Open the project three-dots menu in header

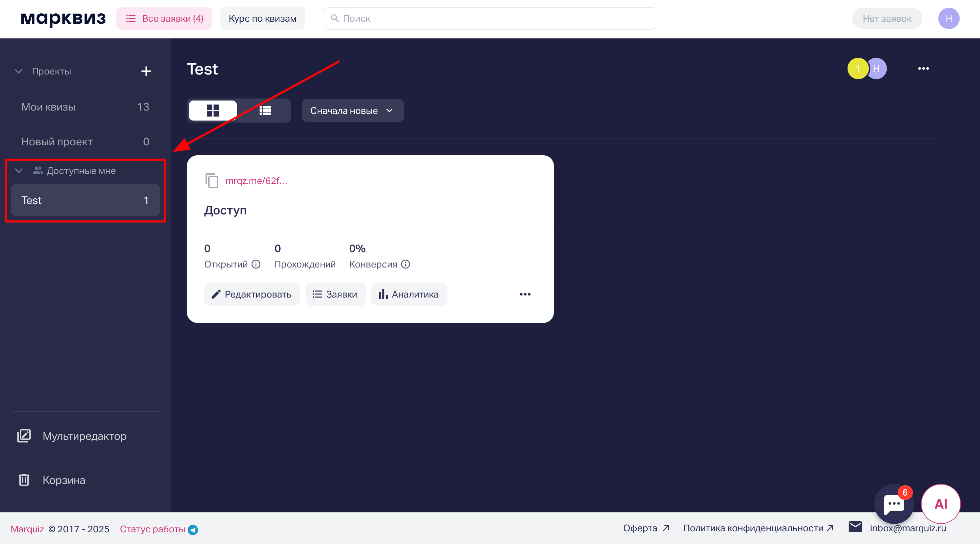point(923,68)
